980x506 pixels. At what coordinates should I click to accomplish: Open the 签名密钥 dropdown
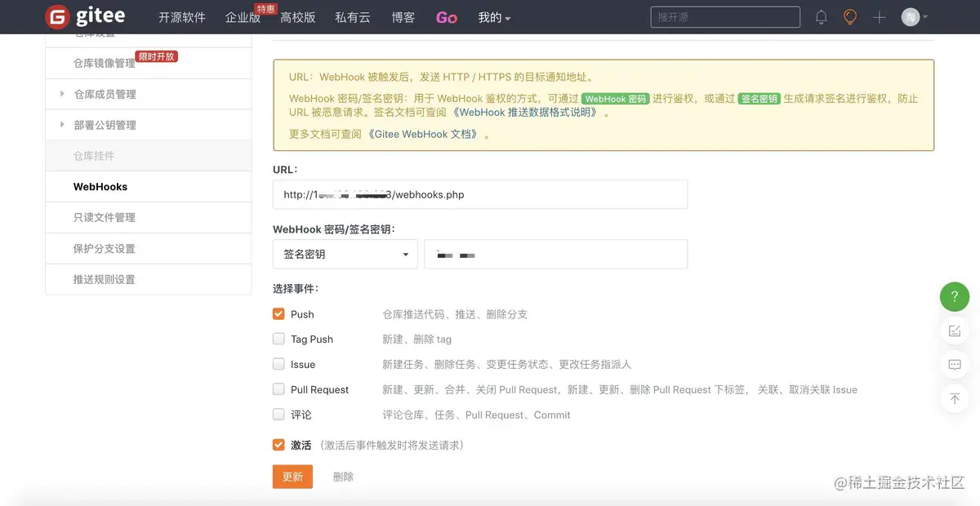[345, 254]
